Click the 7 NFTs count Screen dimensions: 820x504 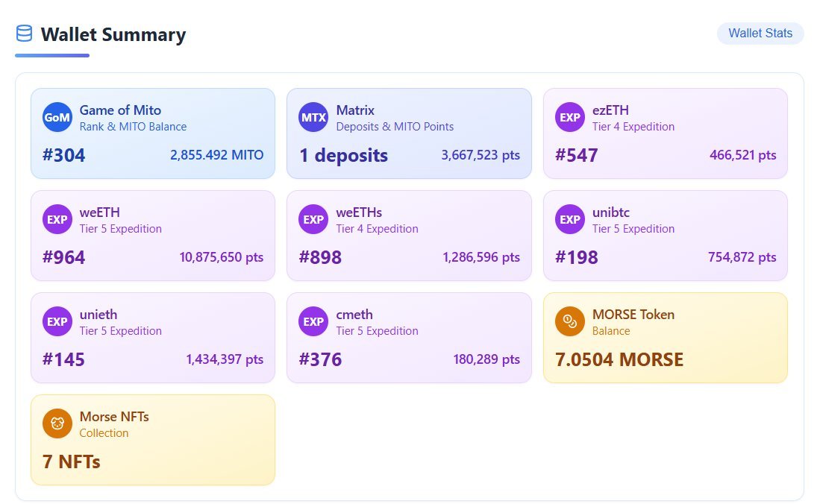point(71,462)
